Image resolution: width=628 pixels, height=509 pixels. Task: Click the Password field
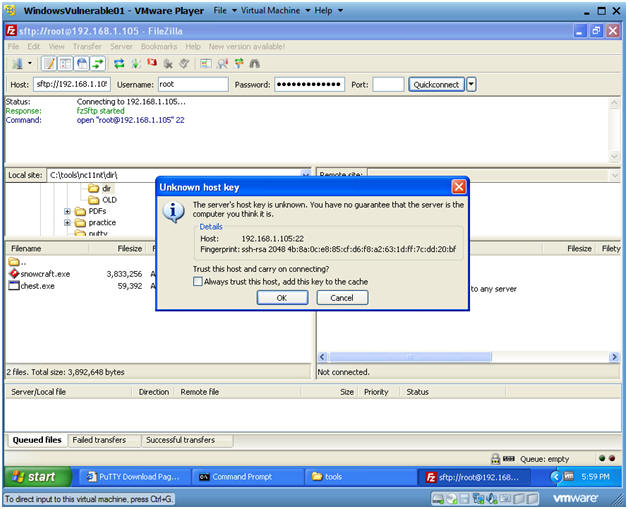309,84
